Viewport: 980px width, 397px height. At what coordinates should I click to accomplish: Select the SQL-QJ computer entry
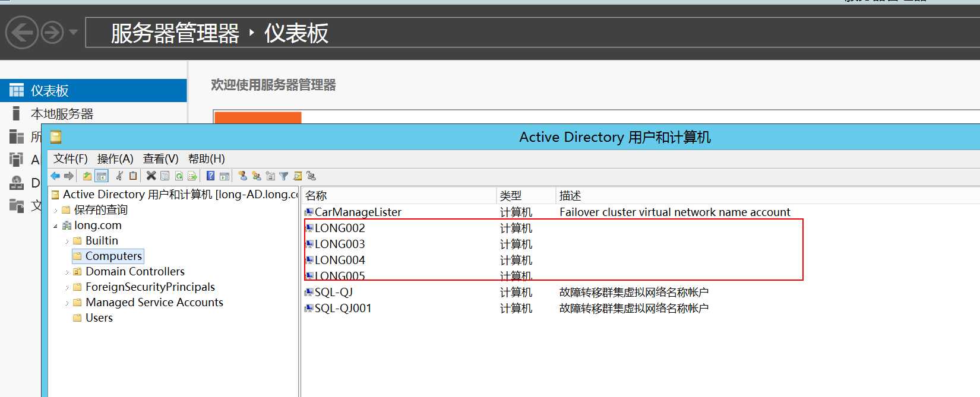(x=333, y=292)
